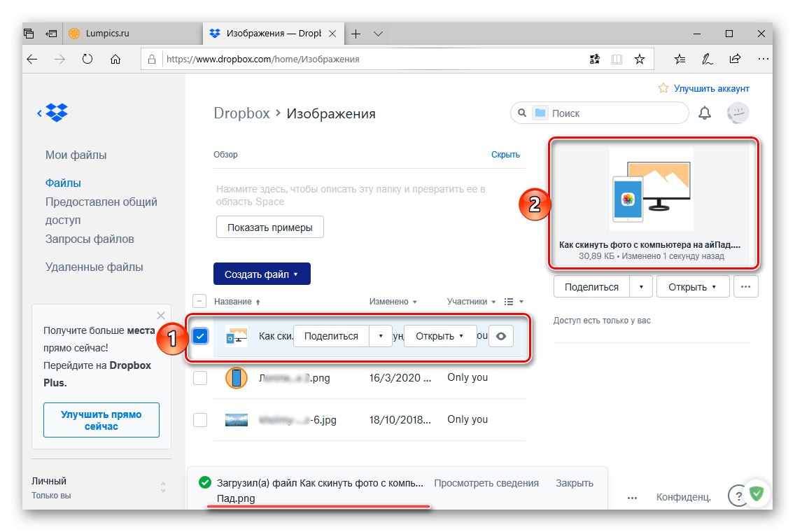Screen dimensions: 795x532
Task: Close the Изображения Dropbox tab
Action: click(x=332, y=34)
